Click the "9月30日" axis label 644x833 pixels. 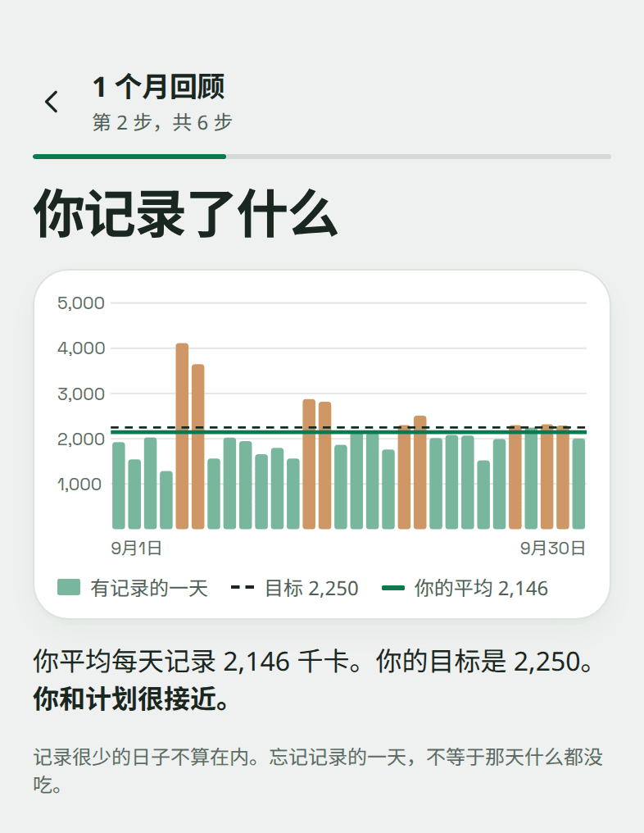tap(553, 548)
